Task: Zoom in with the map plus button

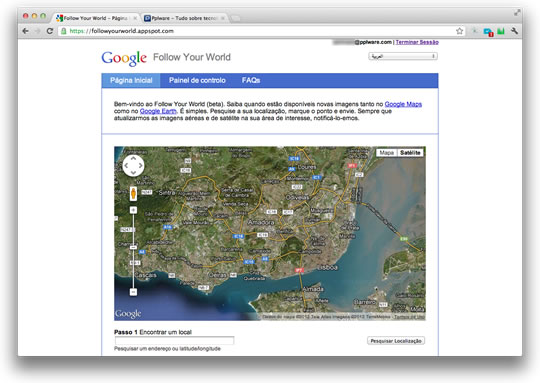Action: point(133,210)
